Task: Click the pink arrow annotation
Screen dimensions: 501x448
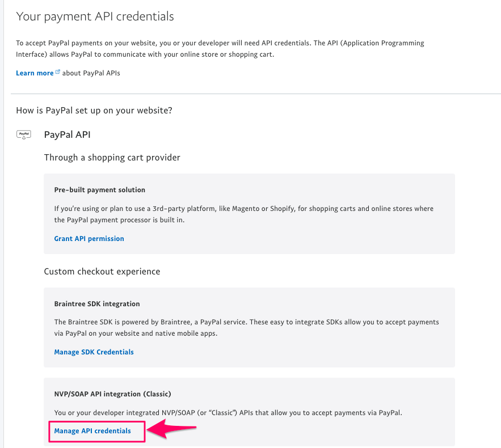Action: tap(171, 429)
